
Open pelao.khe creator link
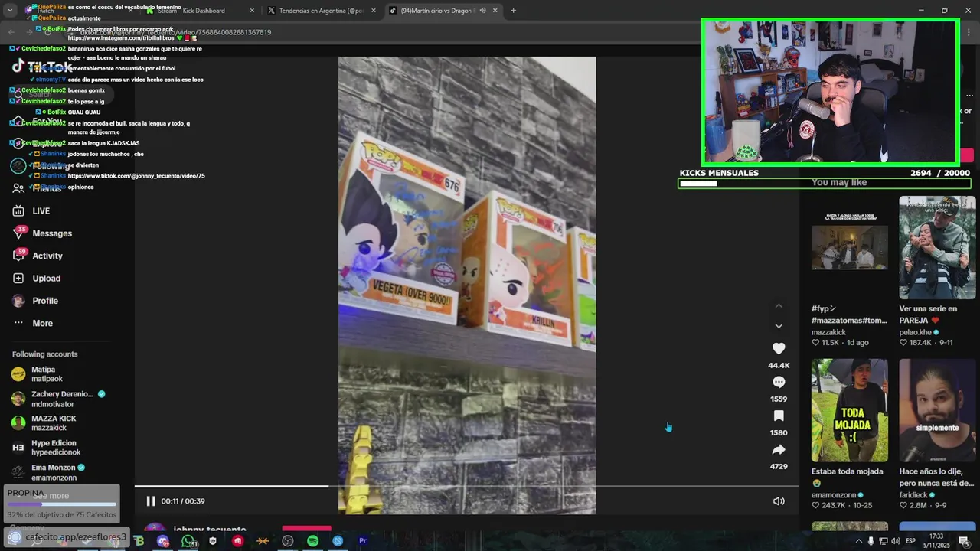(919, 332)
